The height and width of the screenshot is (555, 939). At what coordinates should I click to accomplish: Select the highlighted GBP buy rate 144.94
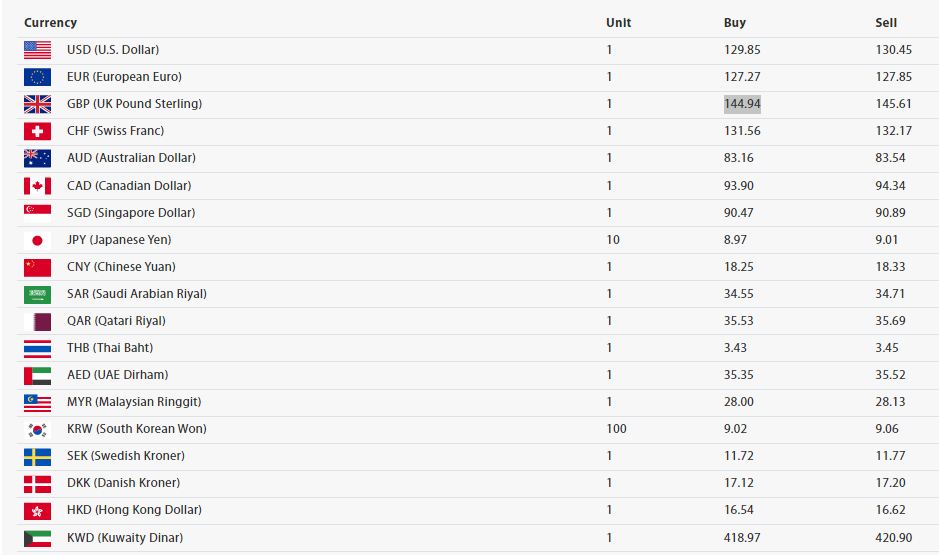pyautogui.click(x=742, y=104)
